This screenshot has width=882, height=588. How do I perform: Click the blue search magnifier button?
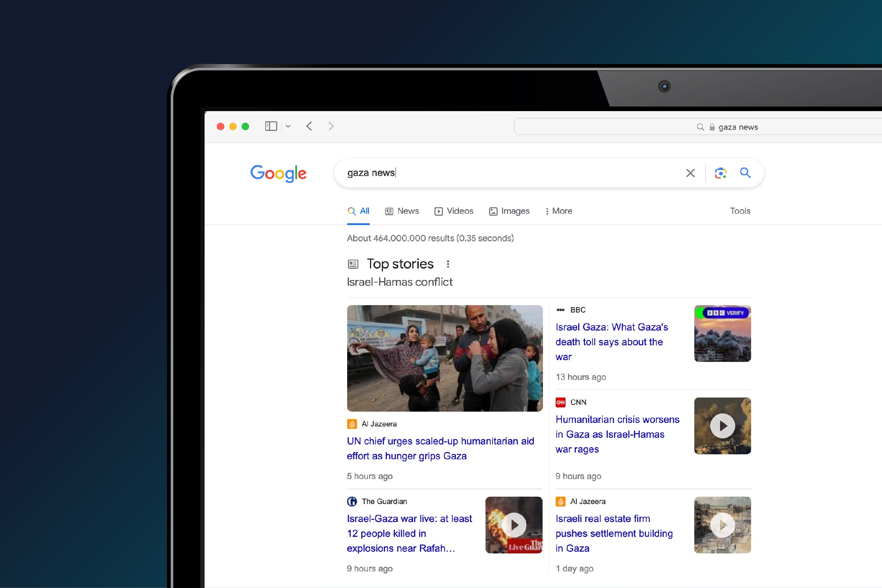tap(745, 173)
